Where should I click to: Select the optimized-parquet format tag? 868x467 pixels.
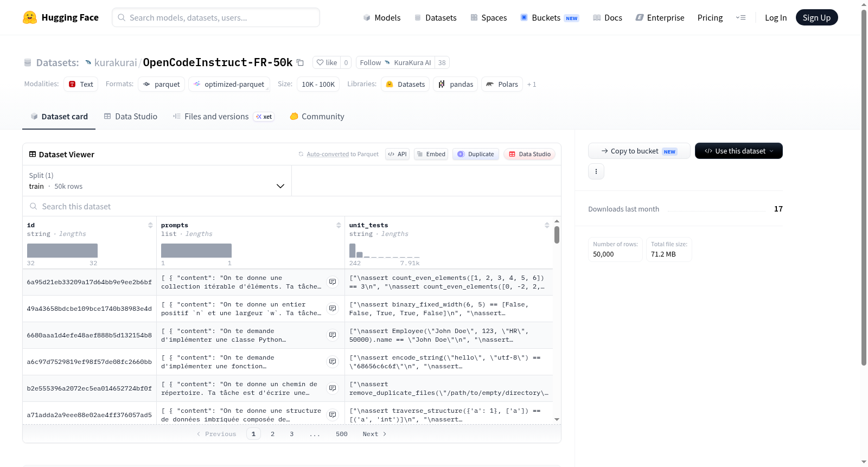pyautogui.click(x=229, y=84)
